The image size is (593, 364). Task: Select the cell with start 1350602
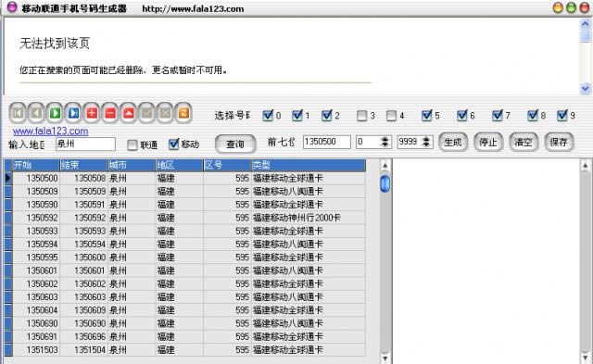point(36,283)
